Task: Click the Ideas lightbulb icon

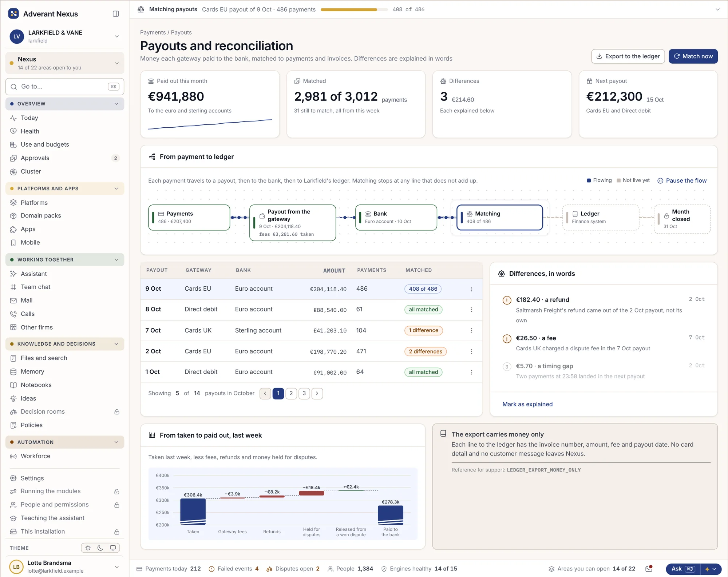Action: pos(13,399)
